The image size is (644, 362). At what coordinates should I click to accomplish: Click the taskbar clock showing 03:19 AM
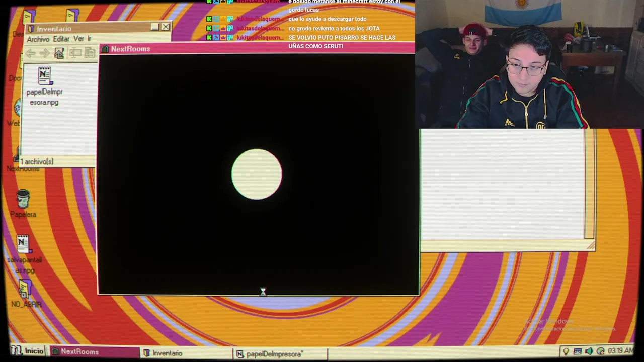point(620,350)
